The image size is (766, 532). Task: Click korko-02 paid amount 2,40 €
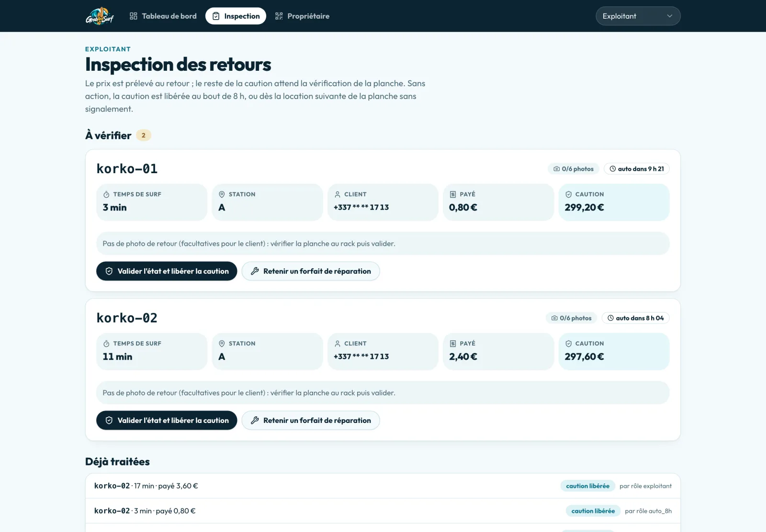463,357
